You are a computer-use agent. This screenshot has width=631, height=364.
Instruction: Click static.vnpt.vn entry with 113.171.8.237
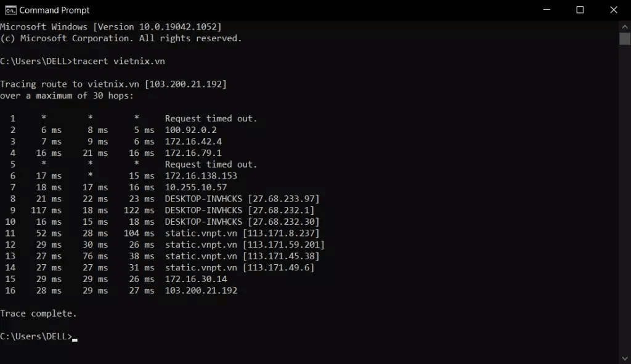[242, 233]
